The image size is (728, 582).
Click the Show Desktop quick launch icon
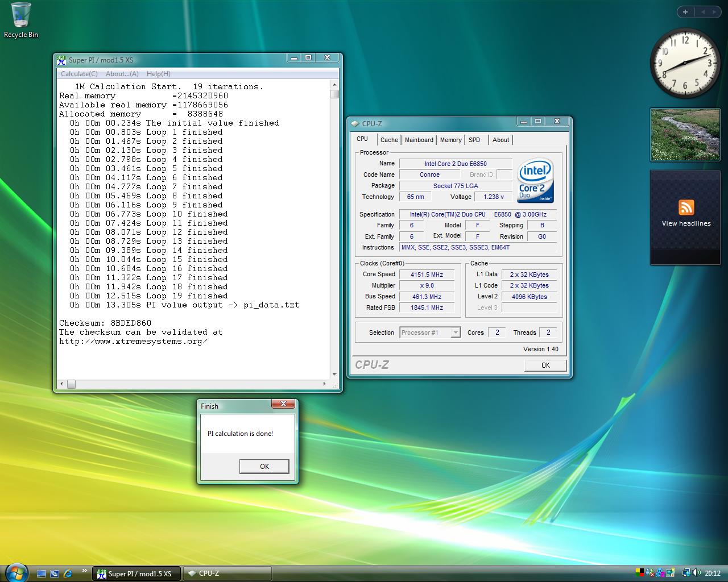click(41, 573)
